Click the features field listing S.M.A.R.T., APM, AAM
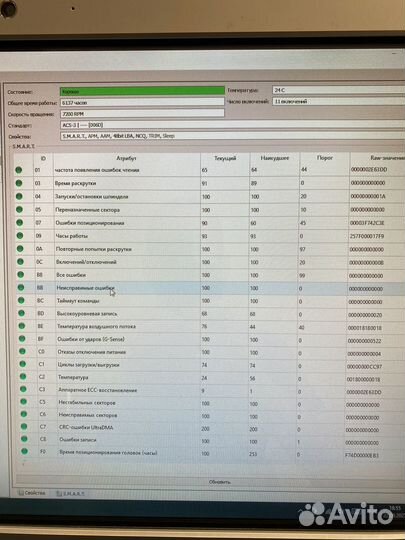Image resolution: width=405 pixels, height=540 pixels. coord(233,136)
